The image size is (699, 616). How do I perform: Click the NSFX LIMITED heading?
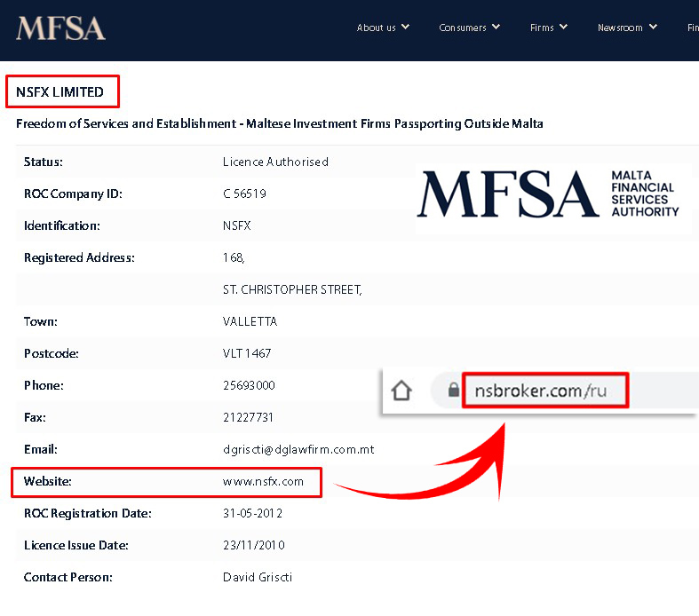coord(60,91)
